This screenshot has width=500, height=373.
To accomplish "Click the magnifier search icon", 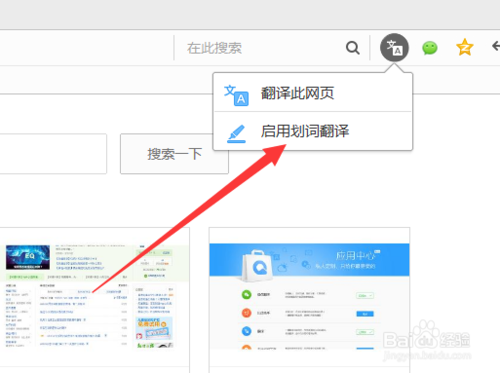I will (x=353, y=48).
